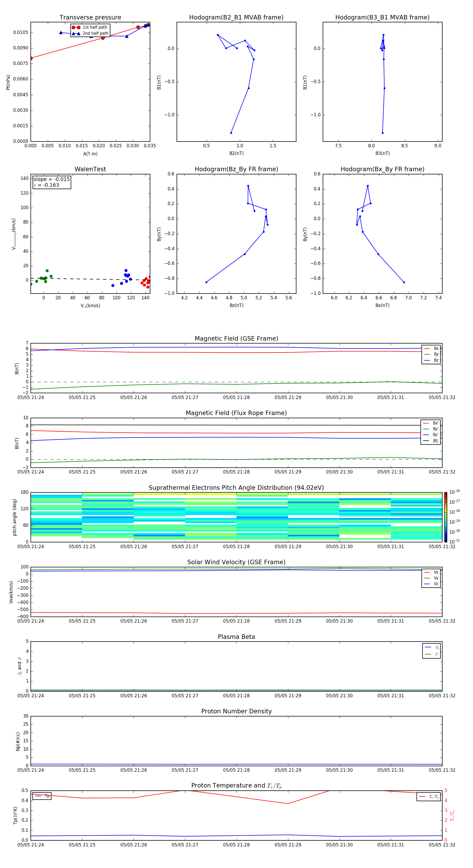Click the beta_p legend entry in Plasma Beta plot

coord(431,647)
